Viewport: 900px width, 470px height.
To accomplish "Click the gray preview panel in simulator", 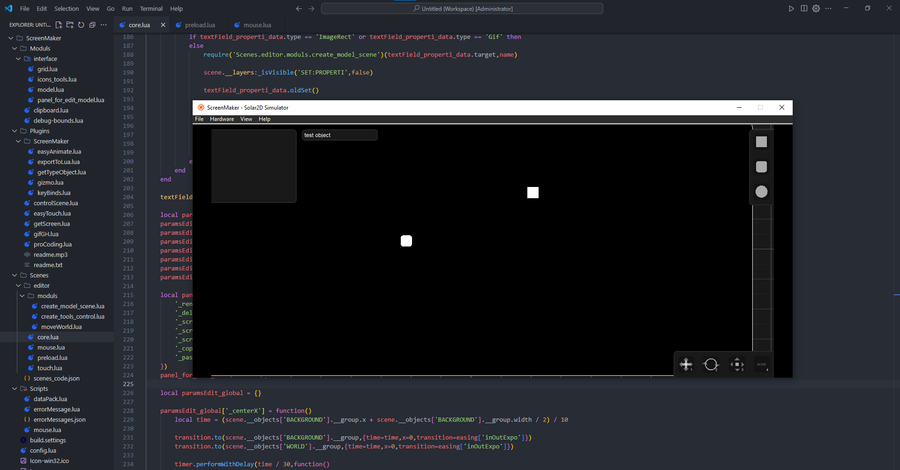I will pyautogui.click(x=254, y=166).
